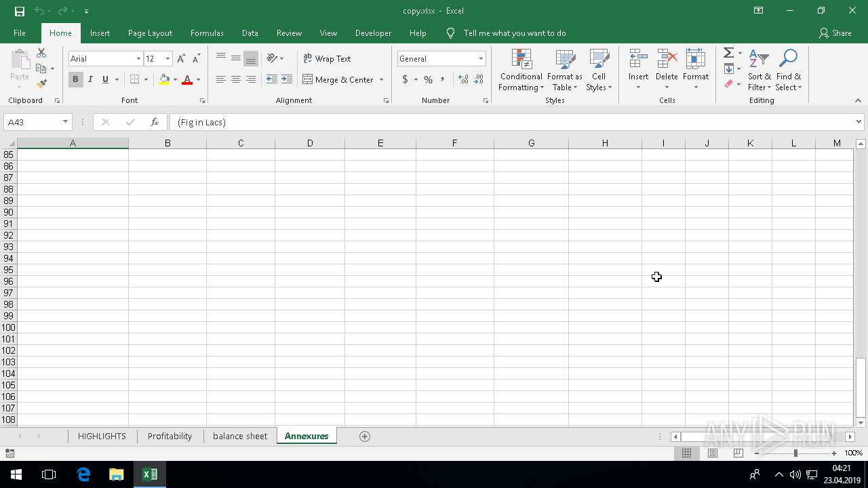
Task: Open Windows Start menu
Action: [x=16, y=474]
